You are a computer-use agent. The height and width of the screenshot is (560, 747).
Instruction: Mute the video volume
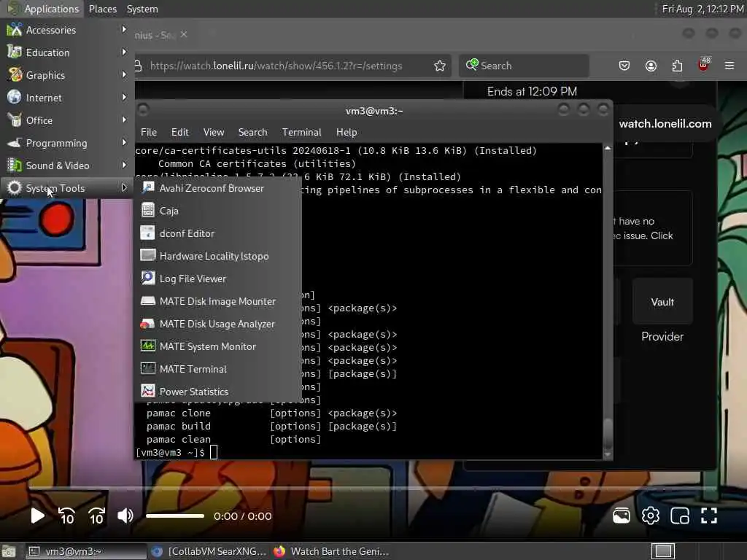[125, 516]
